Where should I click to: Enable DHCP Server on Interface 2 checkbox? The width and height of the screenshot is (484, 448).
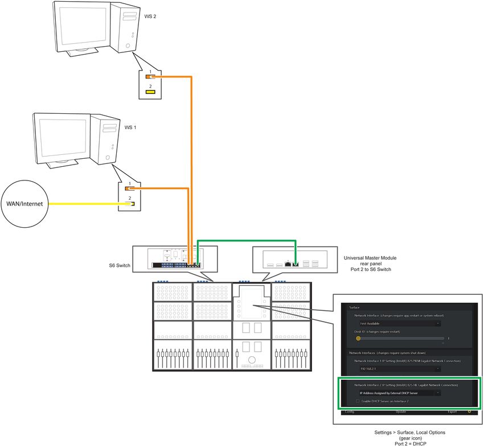pyautogui.click(x=358, y=401)
